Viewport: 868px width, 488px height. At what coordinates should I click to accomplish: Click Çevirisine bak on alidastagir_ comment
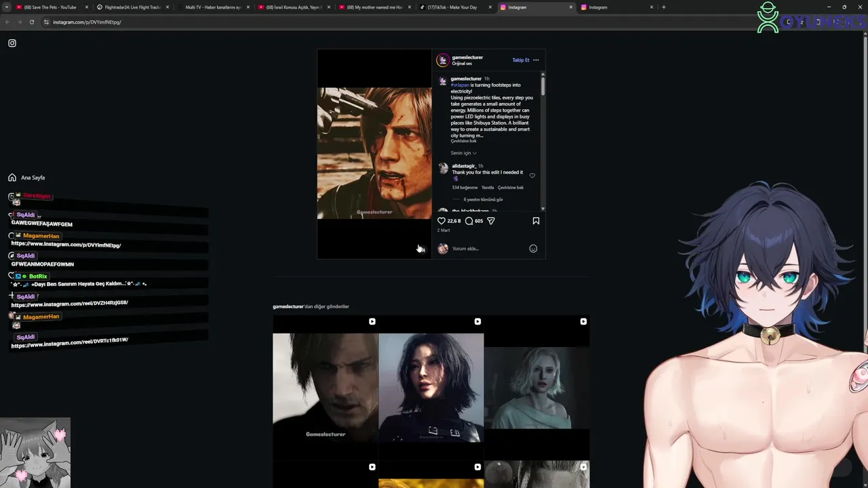[511, 188]
